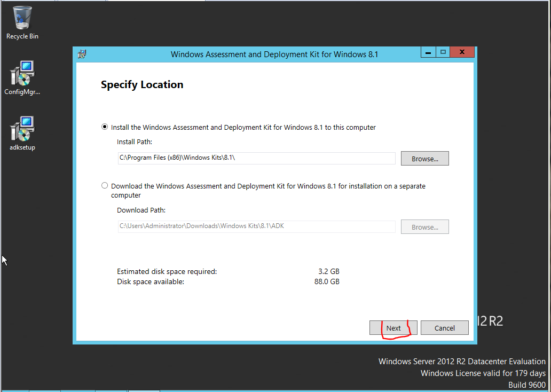Cancel the ADK setup wizard
The height and width of the screenshot is (392, 551).
click(445, 328)
